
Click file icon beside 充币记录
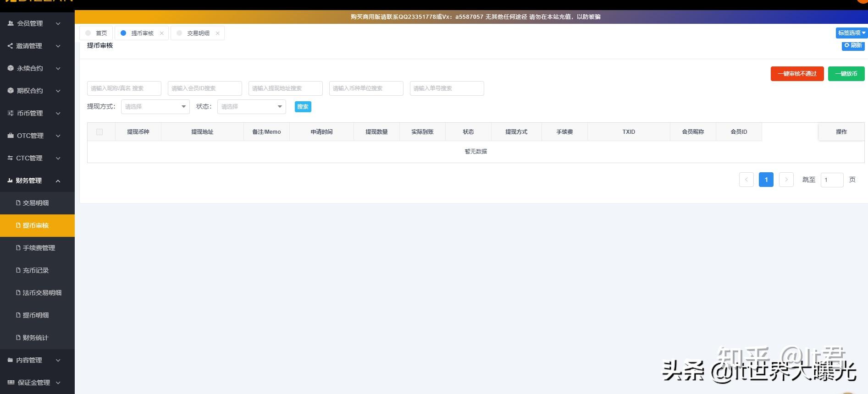(x=18, y=270)
